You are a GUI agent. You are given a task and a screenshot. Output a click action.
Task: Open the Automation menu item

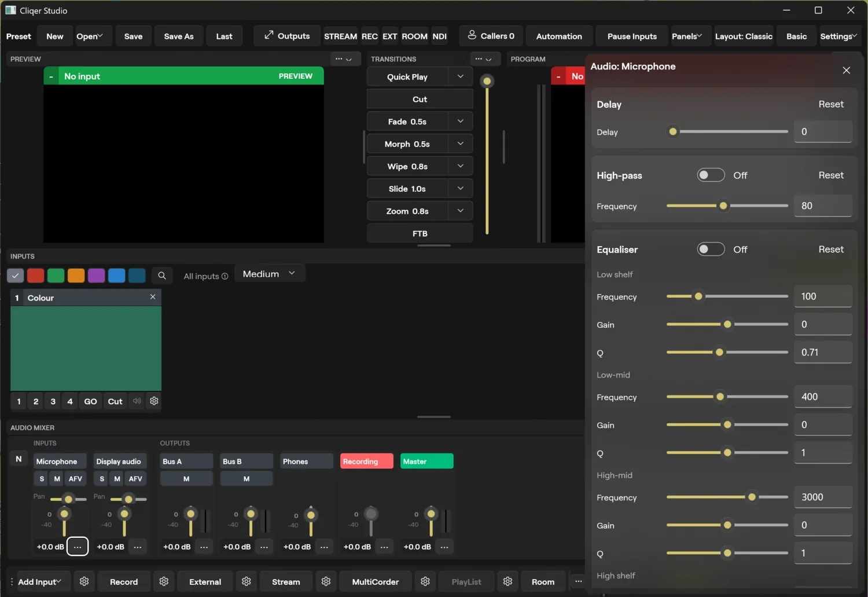[x=559, y=36]
